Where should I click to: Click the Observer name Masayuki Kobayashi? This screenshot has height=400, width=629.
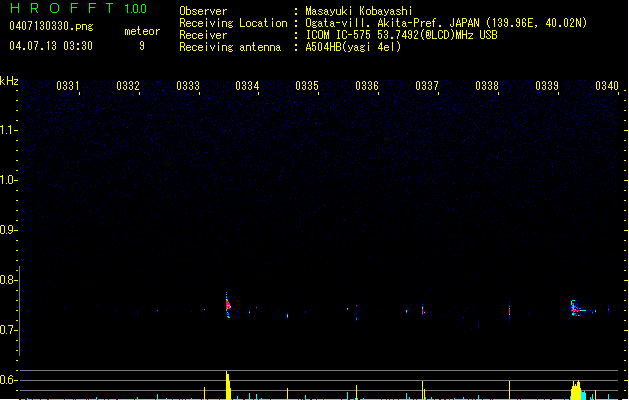359,11
